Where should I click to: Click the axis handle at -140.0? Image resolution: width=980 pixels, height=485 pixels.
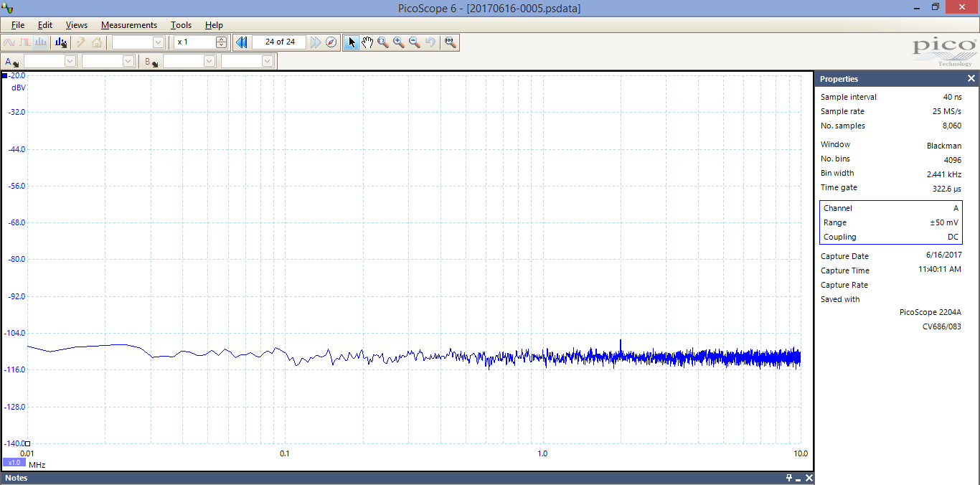[27, 443]
